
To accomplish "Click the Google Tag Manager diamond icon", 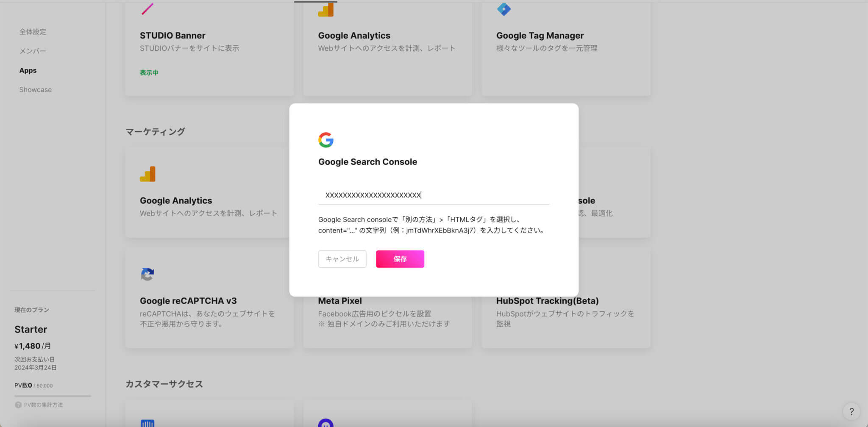I will click(504, 9).
